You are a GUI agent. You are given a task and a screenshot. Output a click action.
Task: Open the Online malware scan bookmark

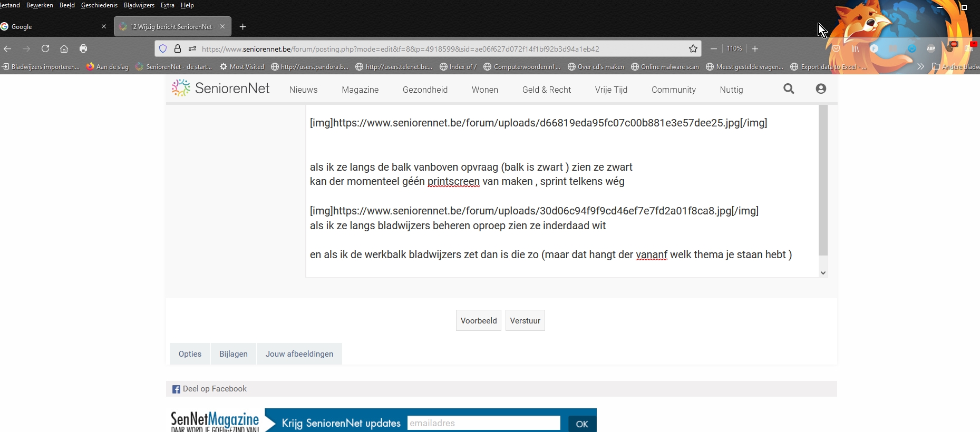665,67
